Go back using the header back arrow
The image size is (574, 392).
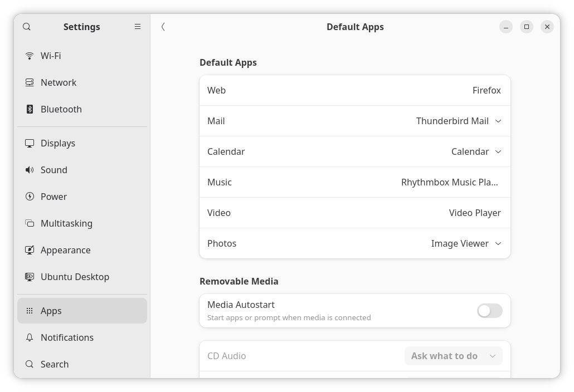point(163,27)
